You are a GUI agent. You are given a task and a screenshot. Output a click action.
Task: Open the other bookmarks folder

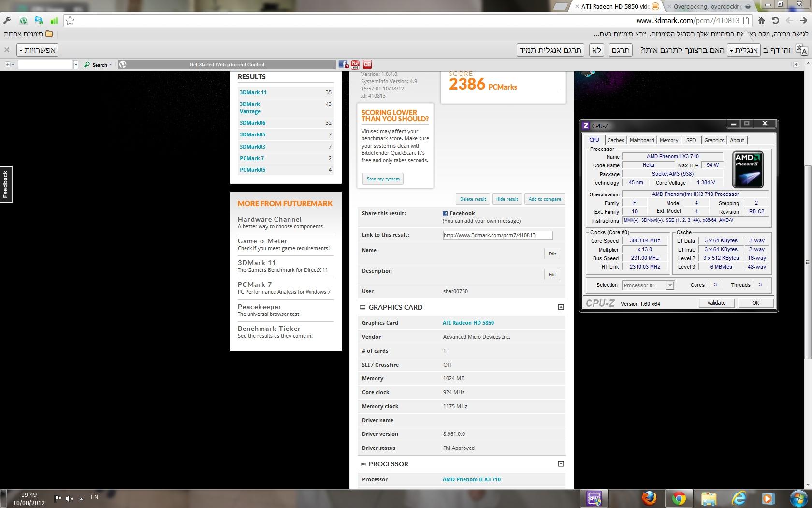tap(29, 34)
